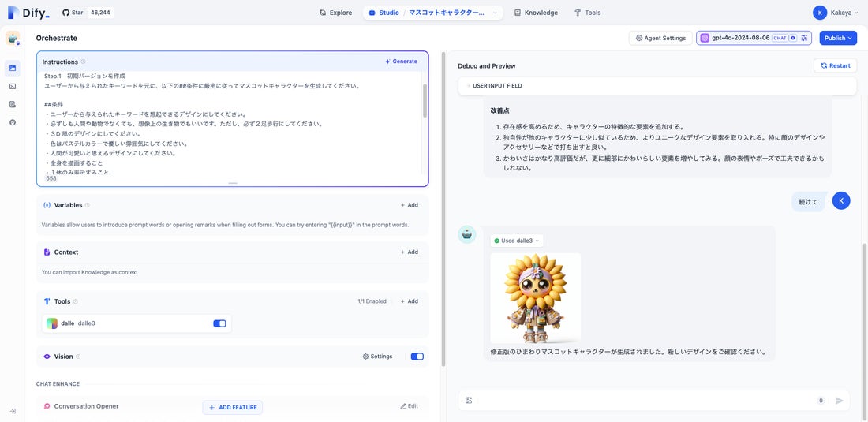Edit the Conversation Opener
Screen dimensions: 868x422
409,406
